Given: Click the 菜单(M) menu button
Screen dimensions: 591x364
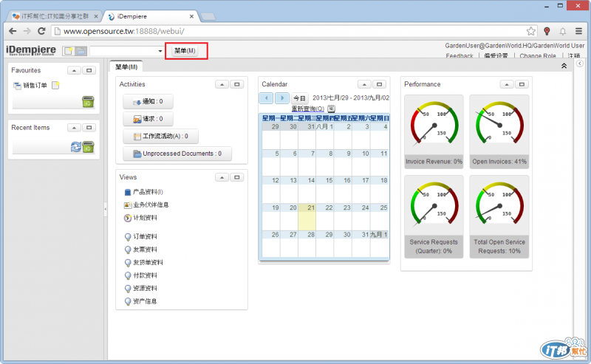Looking at the screenshot, I should click(185, 50).
